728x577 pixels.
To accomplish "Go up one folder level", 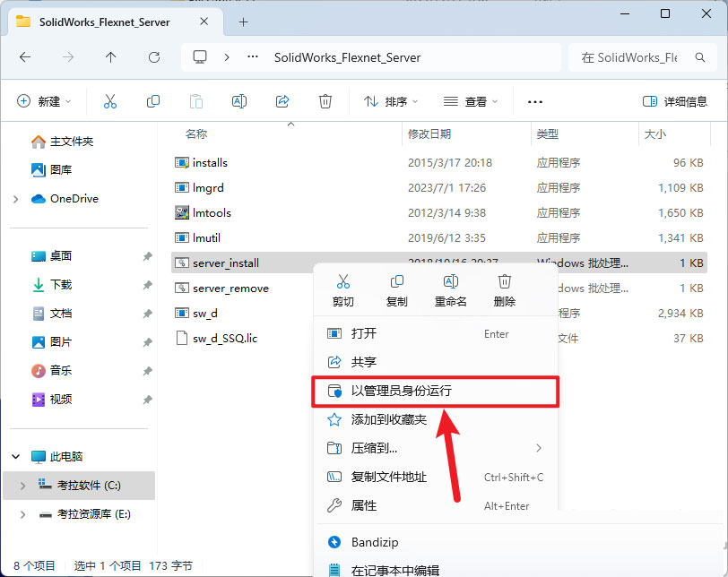I will pos(111,57).
